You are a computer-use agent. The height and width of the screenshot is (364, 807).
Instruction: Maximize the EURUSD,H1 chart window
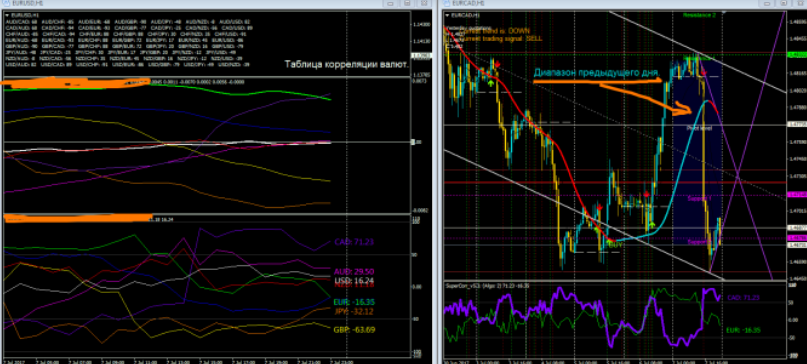(x=408, y=3)
